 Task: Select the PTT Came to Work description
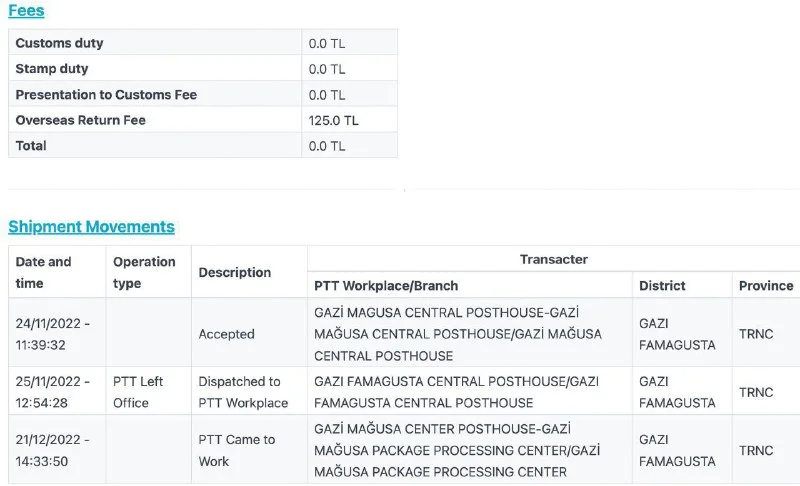click(x=236, y=450)
